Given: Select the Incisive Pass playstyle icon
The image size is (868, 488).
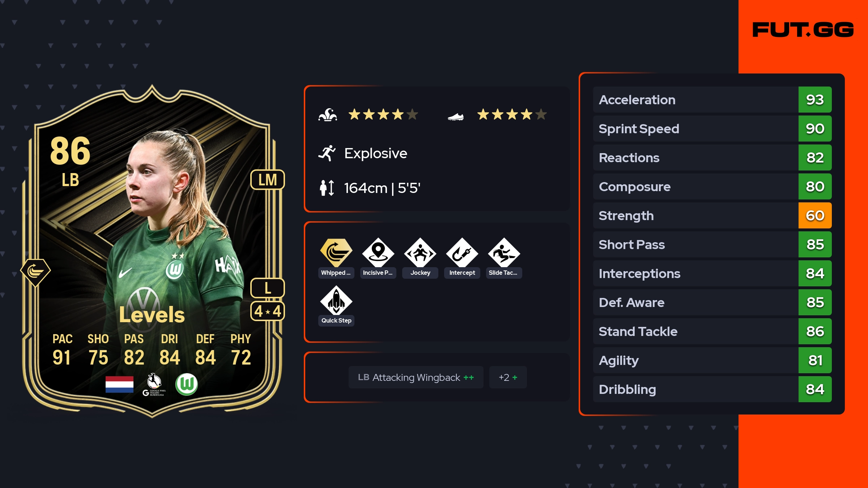Looking at the screenshot, I should click(378, 252).
